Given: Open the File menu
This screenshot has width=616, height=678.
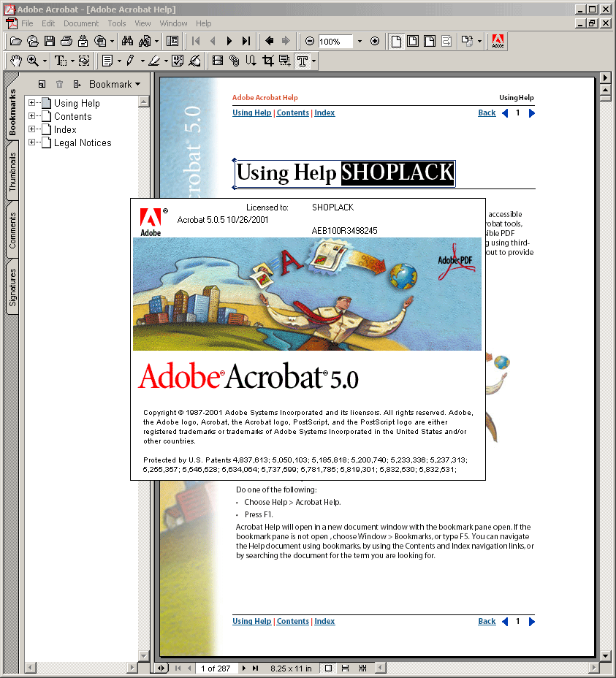Looking at the screenshot, I should click(27, 23).
